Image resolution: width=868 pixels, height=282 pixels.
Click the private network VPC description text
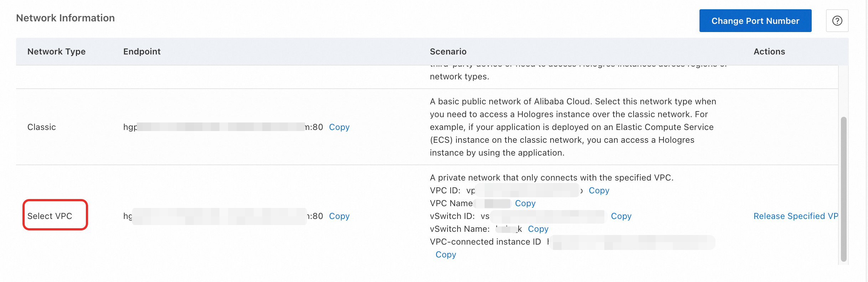tap(551, 178)
